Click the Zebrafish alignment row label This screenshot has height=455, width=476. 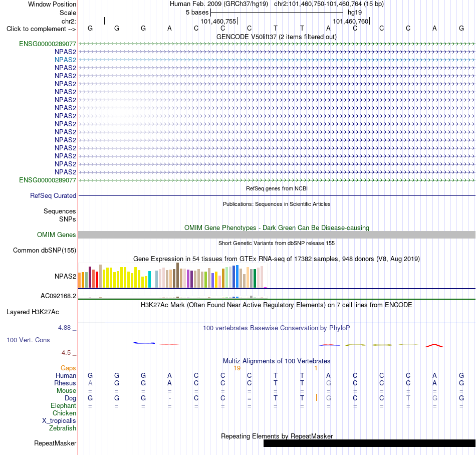63,428
